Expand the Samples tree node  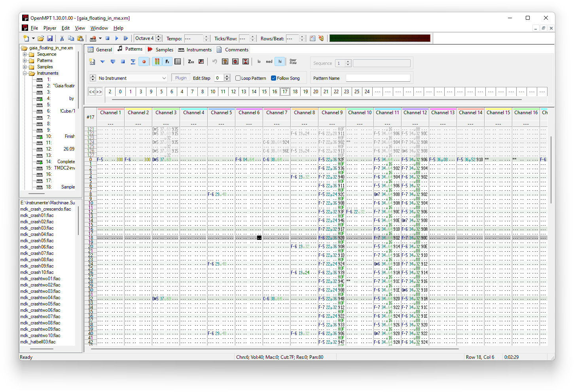(25, 67)
